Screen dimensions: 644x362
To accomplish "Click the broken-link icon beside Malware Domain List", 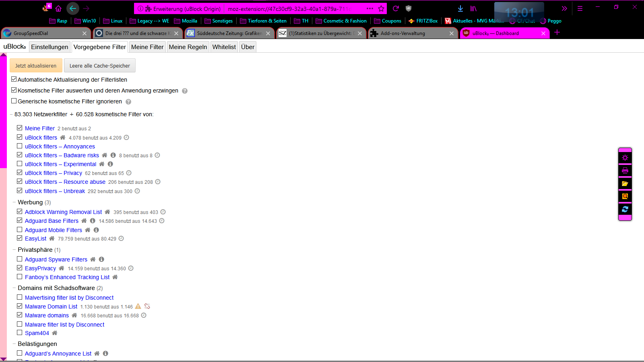I will [147, 306].
